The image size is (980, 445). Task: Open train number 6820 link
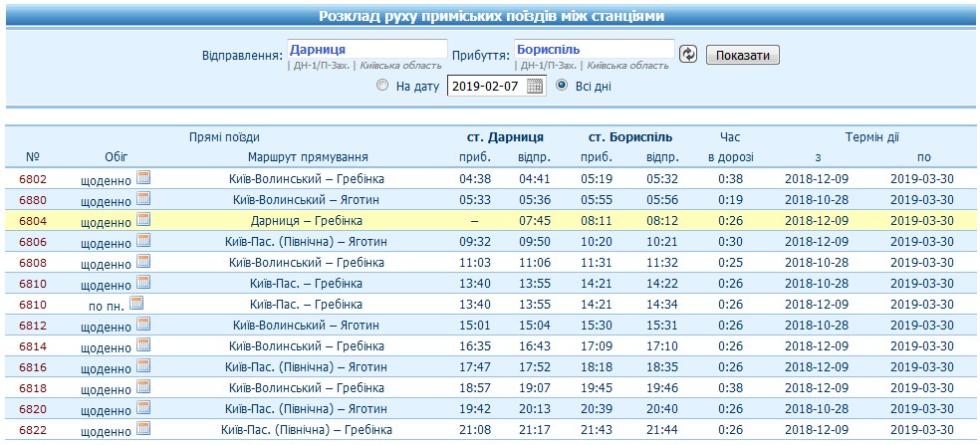(33, 409)
